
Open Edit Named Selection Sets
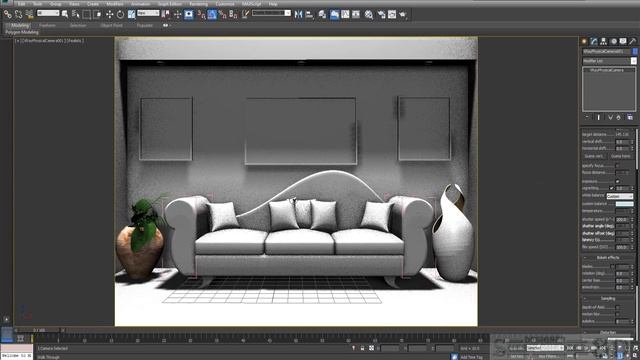(245, 14)
